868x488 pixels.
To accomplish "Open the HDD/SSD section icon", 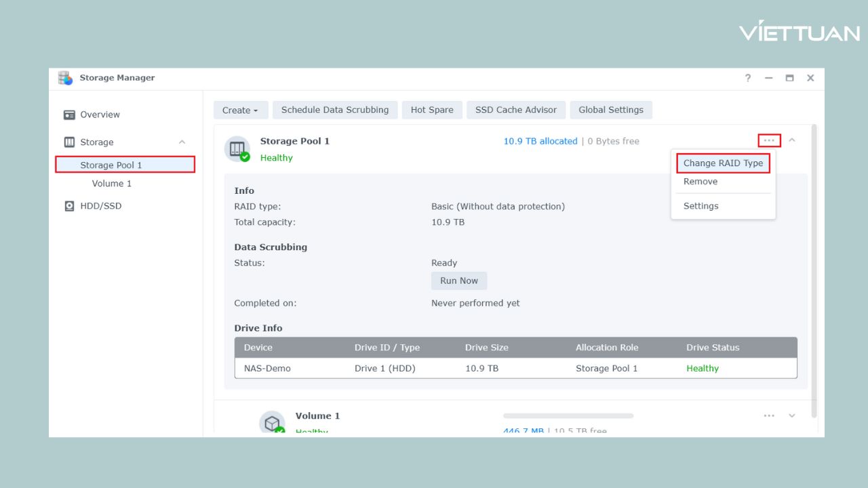I will pyautogui.click(x=68, y=205).
